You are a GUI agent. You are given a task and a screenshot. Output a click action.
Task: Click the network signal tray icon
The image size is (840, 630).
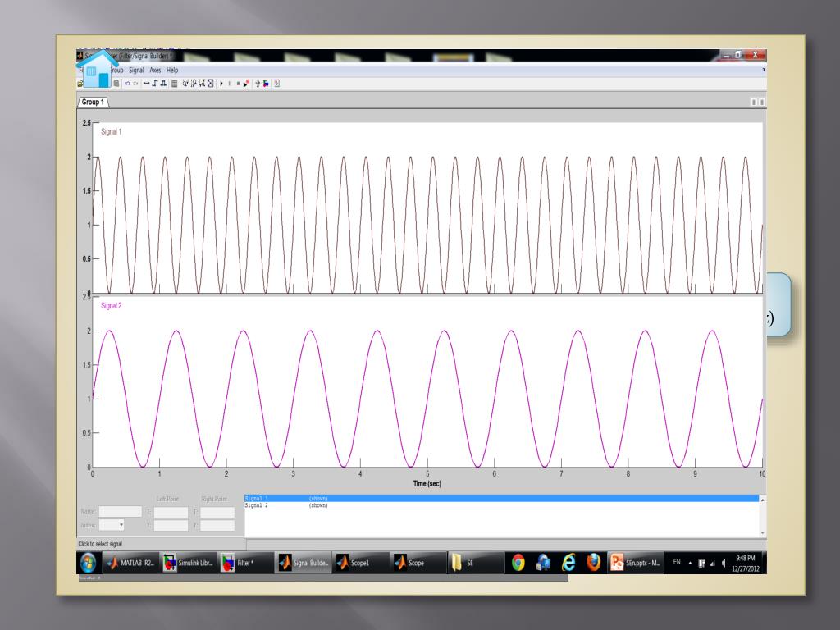713,563
